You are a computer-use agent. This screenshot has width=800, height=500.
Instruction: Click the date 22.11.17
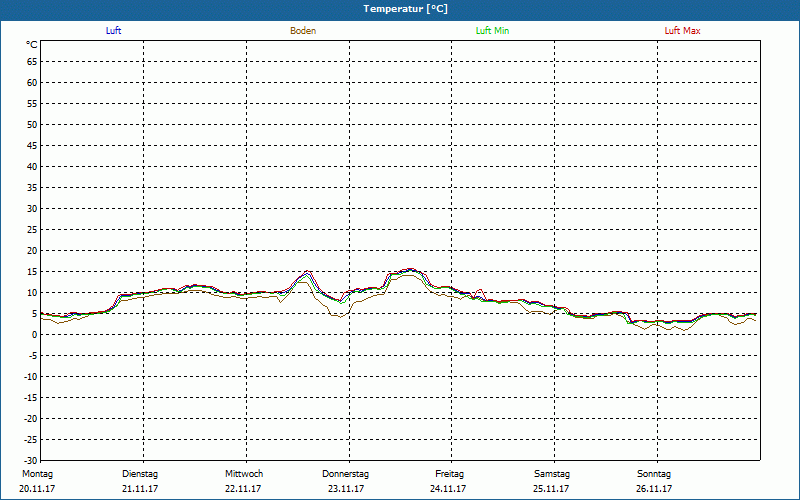pos(243,489)
